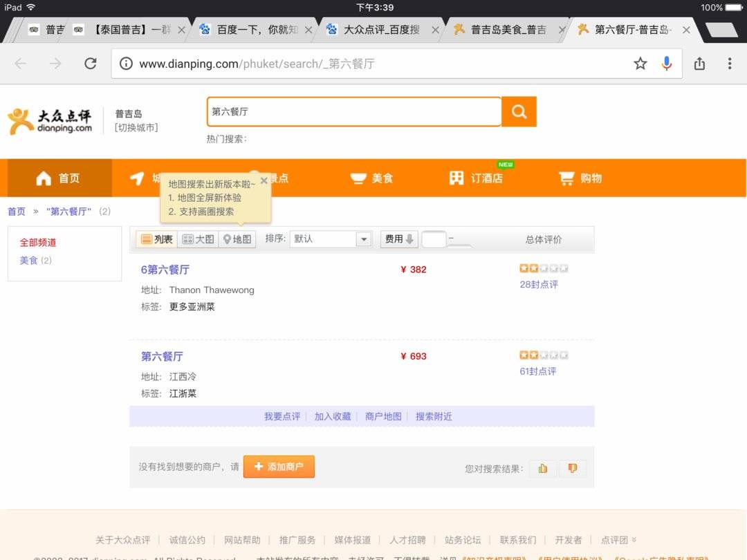Image resolution: width=747 pixels, height=560 pixels.
Task: Click 加入收藏 to add favorite
Action: pos(333,416)
